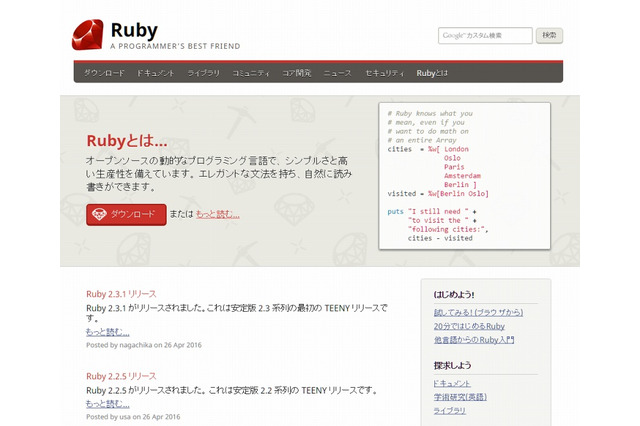640x426 pixels.
Task: Click the Ruby code sample box
Action: pos(464,176)
